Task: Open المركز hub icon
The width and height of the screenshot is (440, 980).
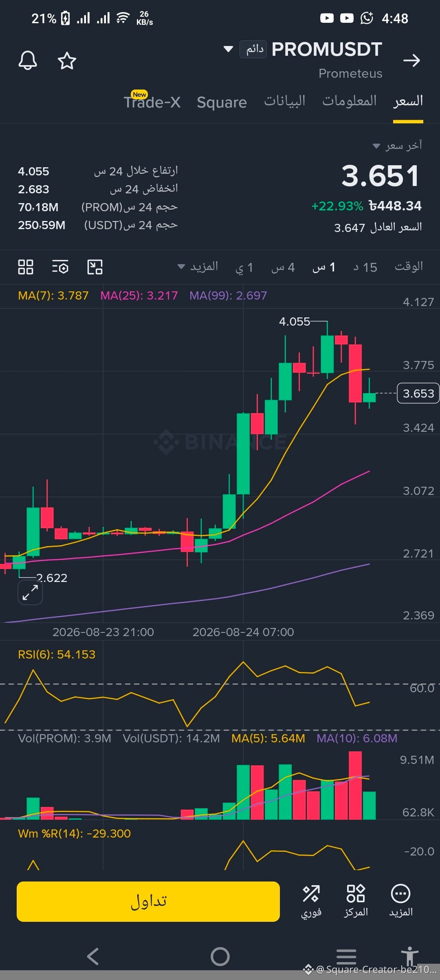Action: click(x=356, y=901)
